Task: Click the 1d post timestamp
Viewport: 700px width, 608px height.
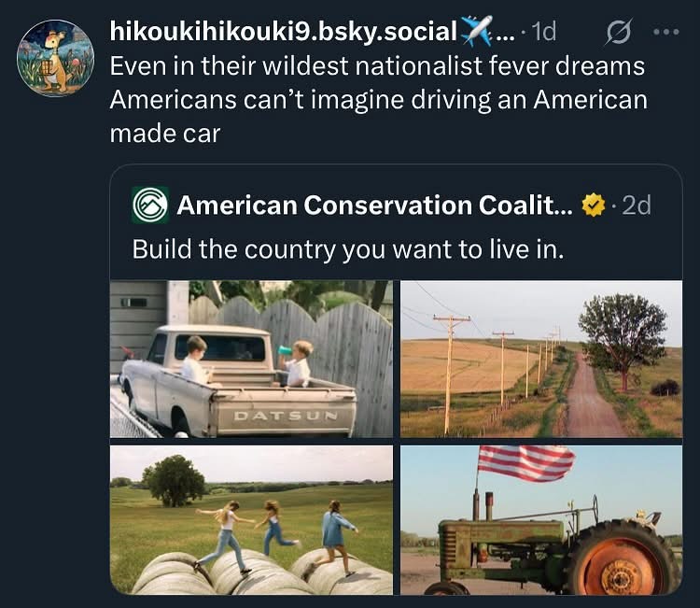Action: pyautogui.click(x=542, y=31)
